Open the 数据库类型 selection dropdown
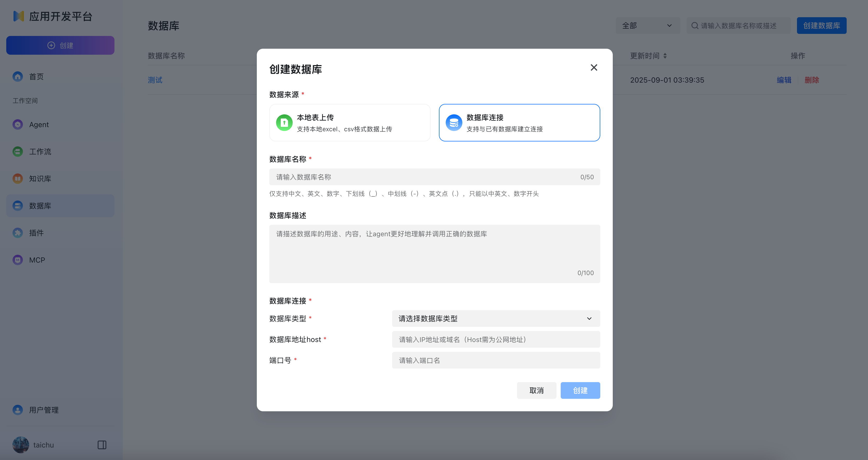Screen dimensions: 868x460 point(495,318)
